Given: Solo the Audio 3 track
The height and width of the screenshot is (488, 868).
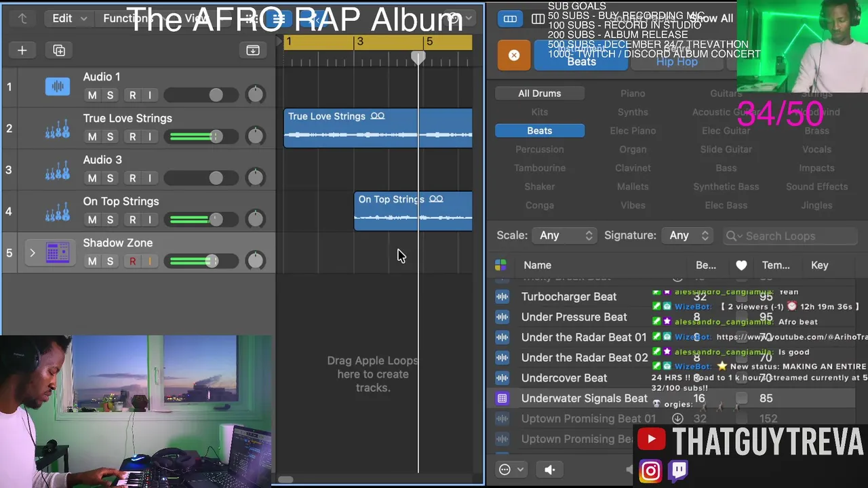Looking at the screenshot, I should pos(110,178).
